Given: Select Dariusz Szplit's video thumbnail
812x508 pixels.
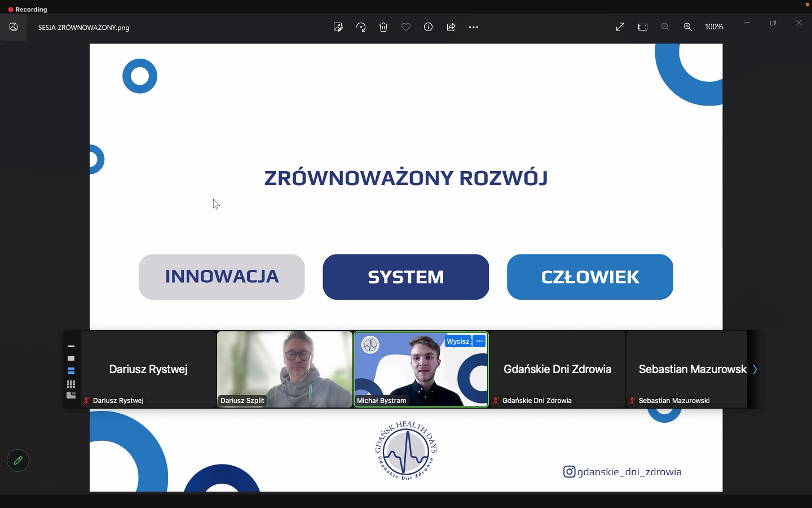Looking at the screenshot, I should 285,369.
